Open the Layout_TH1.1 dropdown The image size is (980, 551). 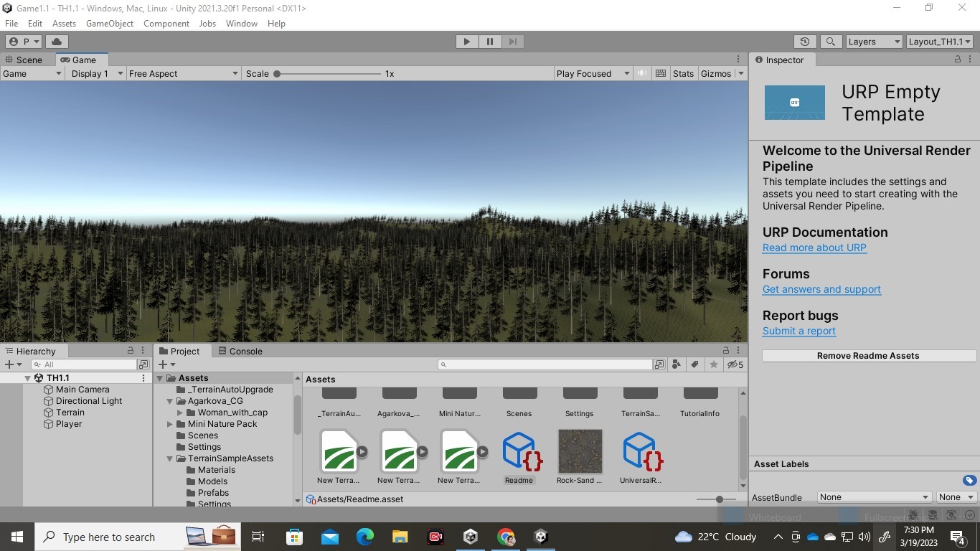[940, 42]
